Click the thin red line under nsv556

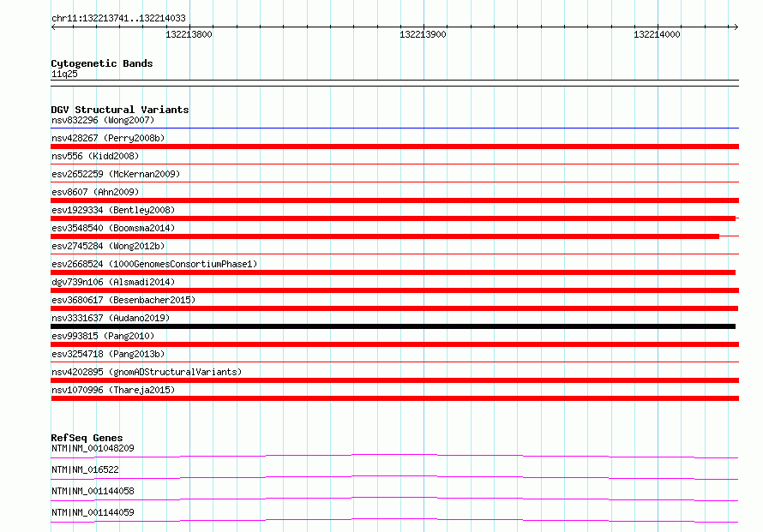pyautogui.click(x=394, y=164)
